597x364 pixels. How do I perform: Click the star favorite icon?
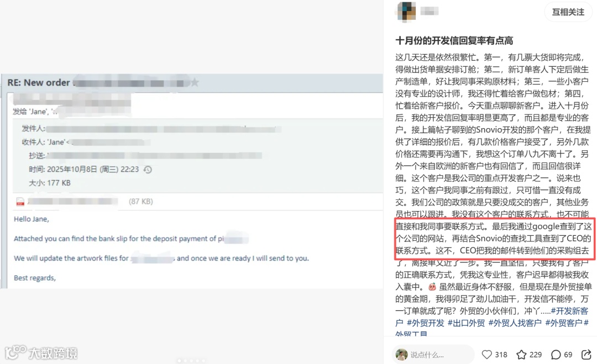point(521,355)
